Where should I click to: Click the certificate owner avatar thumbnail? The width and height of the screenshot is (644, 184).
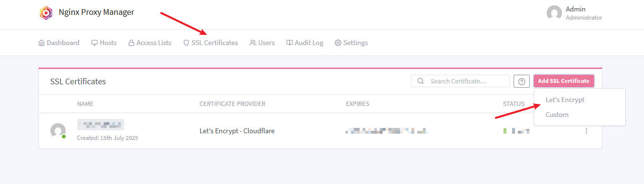point(58,131)
